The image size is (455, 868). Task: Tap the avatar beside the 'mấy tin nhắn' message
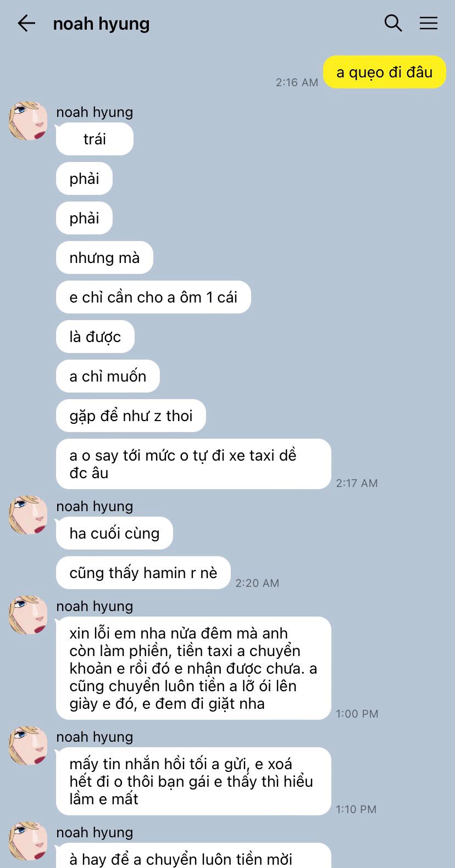[x=28, y=746]
